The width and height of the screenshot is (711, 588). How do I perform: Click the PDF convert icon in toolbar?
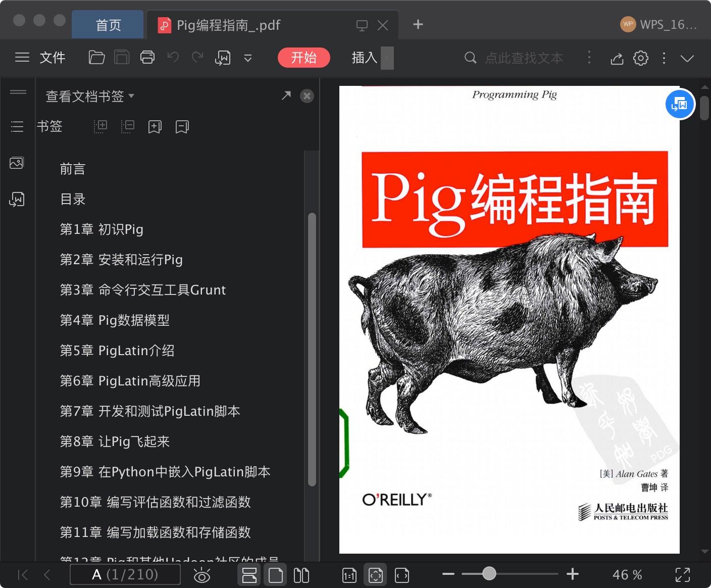tap(223, 58)
